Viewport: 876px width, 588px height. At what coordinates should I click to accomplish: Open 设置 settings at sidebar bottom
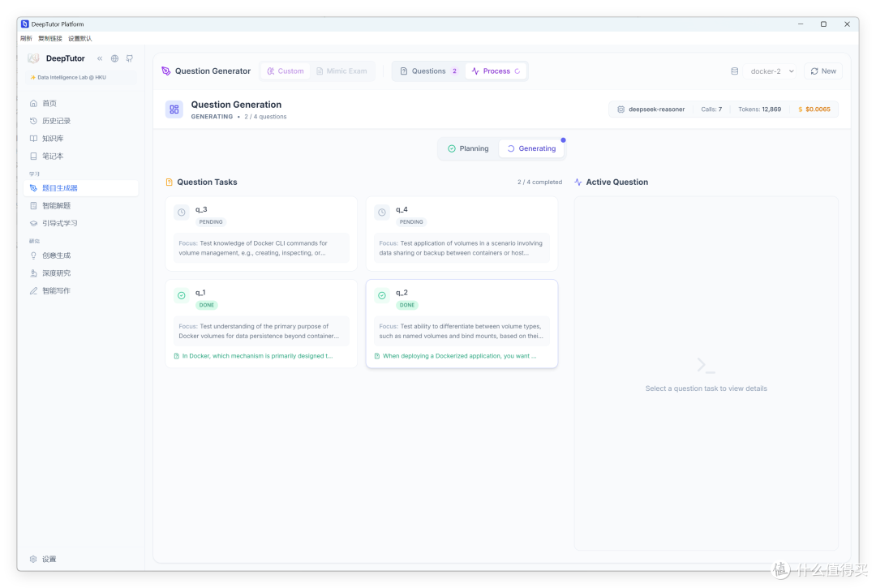pyautogui.click(x=82, y=559)
